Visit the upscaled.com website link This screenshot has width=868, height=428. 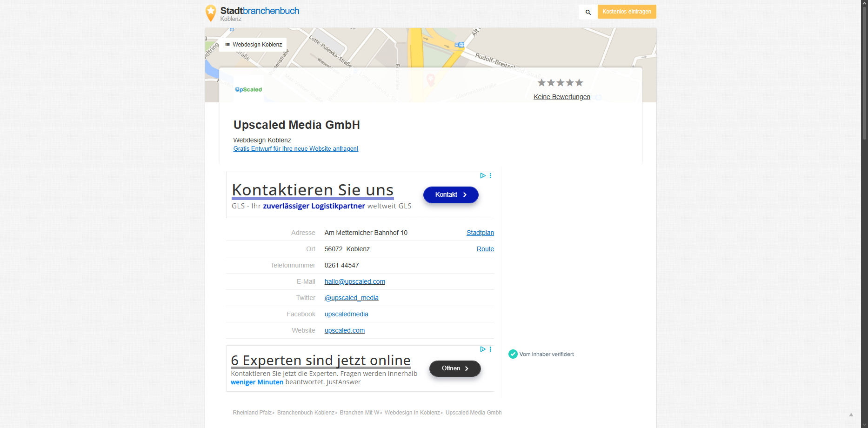[345, 330]
